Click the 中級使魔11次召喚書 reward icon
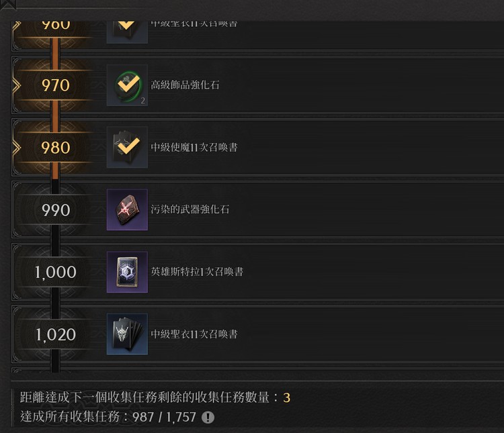The width and height of the screenshot is (504, 433). 127,147
